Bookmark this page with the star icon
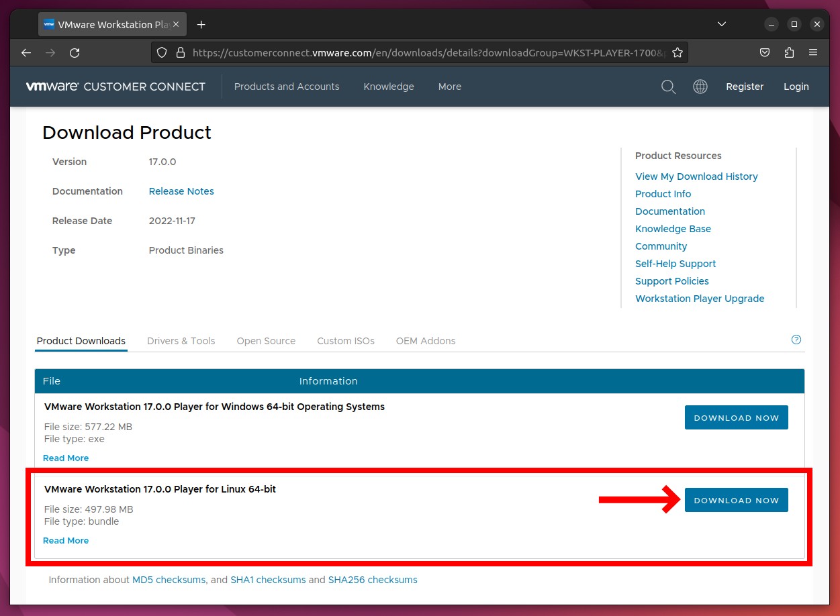This screenshot has width=840, height=616. tap(678, 52)
